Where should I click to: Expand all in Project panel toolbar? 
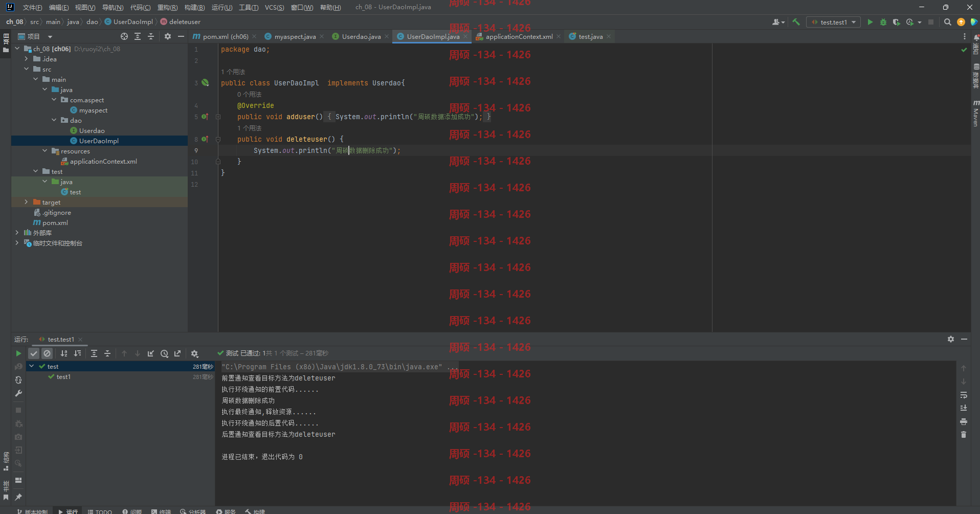pyautogui.click(x=138, y=36)
